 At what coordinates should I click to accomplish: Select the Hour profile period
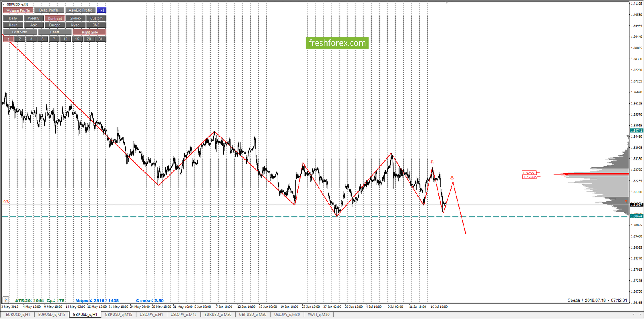[x=13, y=25]
